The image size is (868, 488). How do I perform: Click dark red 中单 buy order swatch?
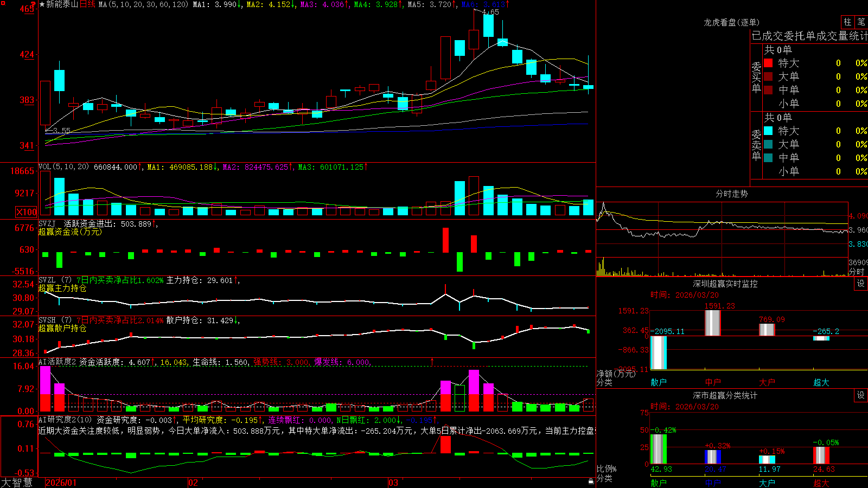(768, 90)
